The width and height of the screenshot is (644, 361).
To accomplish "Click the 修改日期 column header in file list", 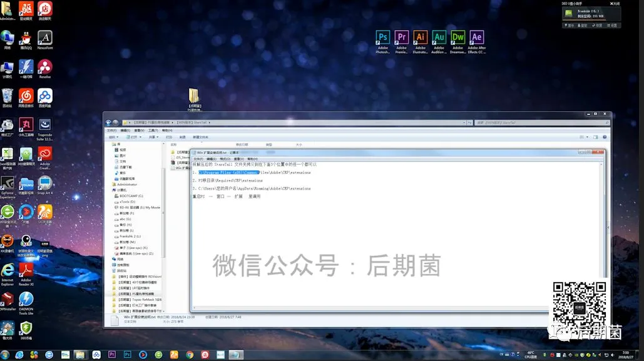I will click(242, 145).
